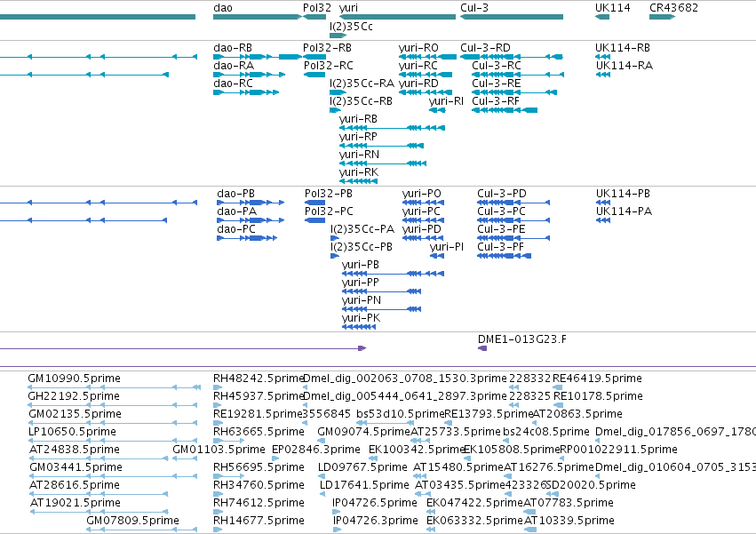
Task: Select transcript UK114-RA
Action: click(602, 75)
